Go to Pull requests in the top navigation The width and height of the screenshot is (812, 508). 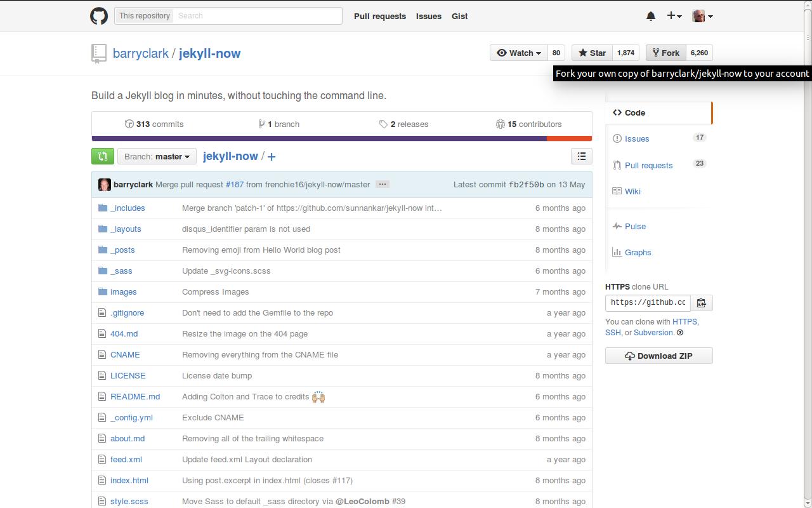point(380,16)
